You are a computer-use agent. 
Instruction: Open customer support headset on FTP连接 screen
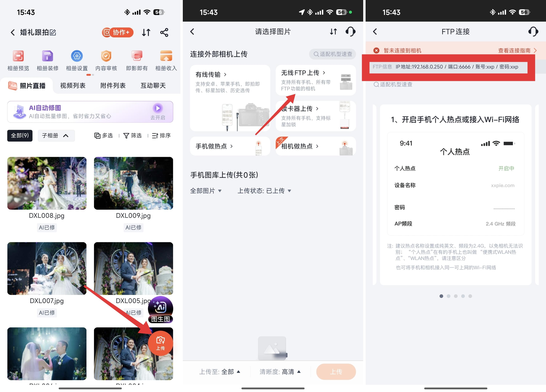point(533,32)
